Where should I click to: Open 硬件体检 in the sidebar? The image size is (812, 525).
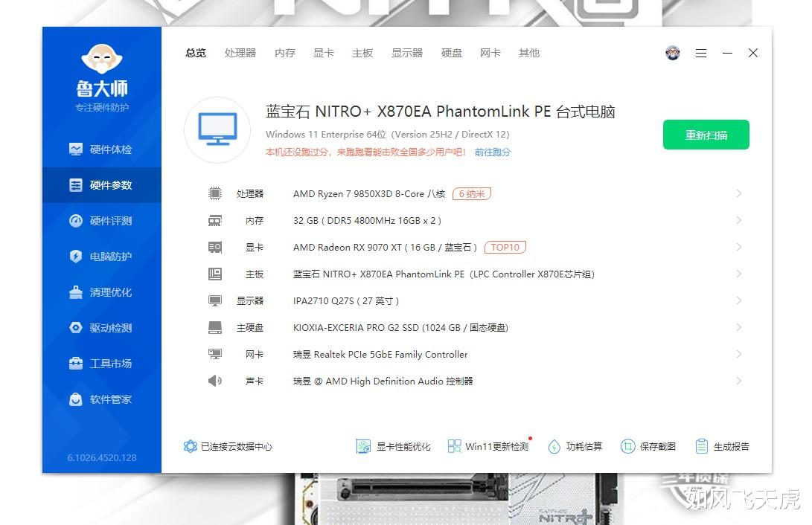pyautogui.click(x=101, y=149)
